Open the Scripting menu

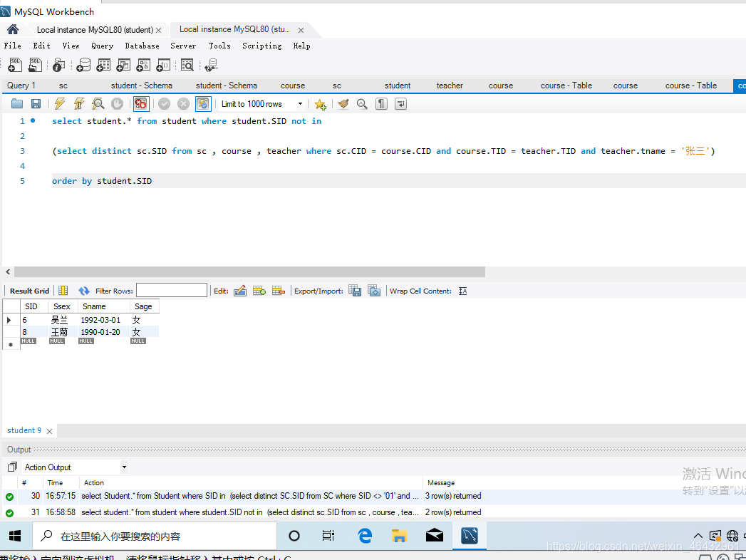[x=262, y=46]
